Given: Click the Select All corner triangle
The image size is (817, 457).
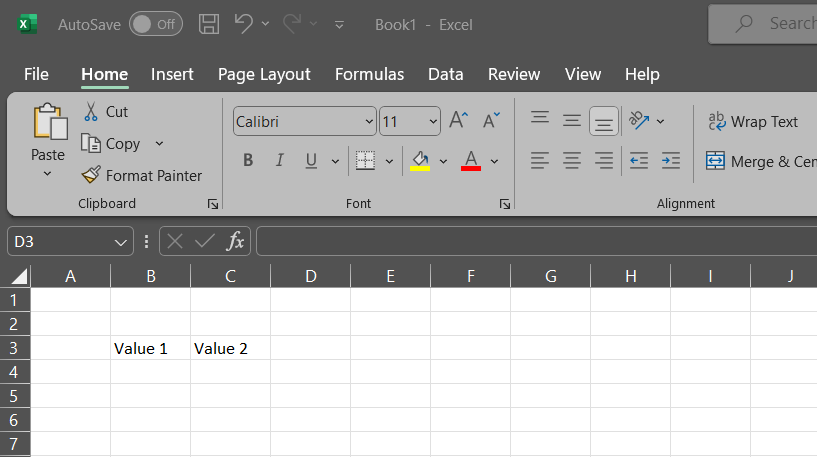Looking at the screenshot, I should pos(19,276).
